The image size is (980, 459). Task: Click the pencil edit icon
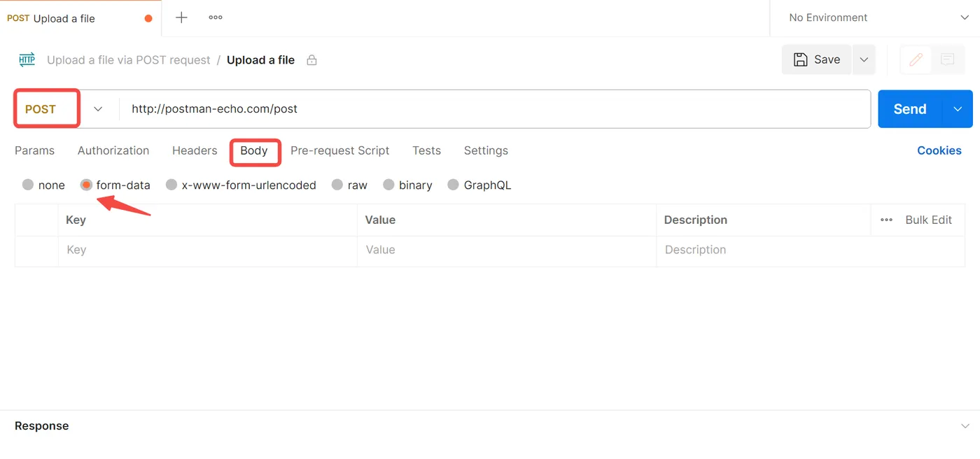click(916, 59)
